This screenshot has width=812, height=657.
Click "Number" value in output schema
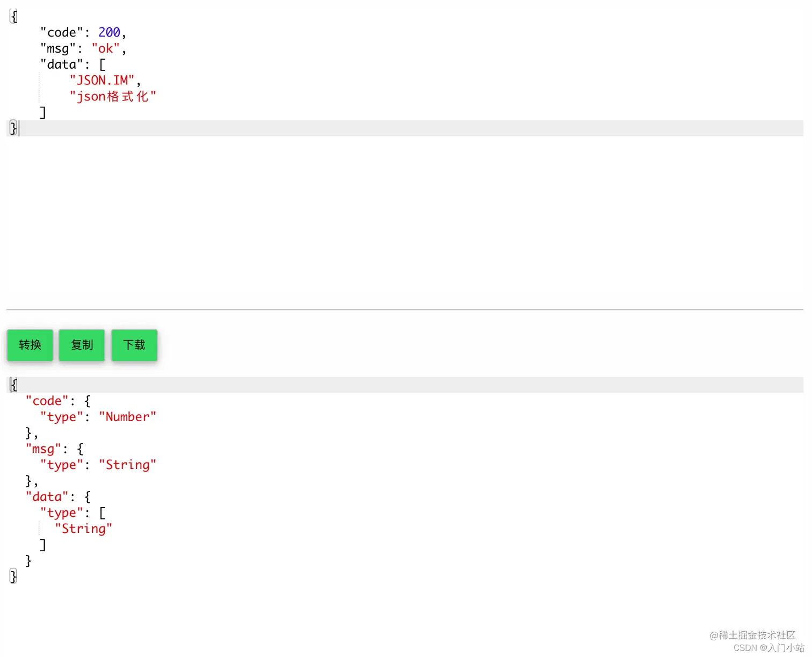[x=127, y=417]
